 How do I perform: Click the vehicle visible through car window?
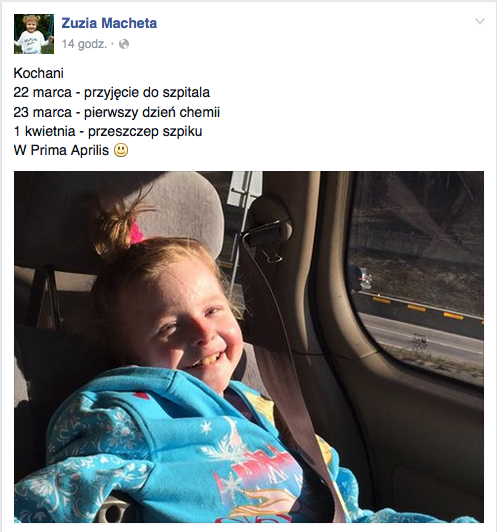[x=361, y=279]
